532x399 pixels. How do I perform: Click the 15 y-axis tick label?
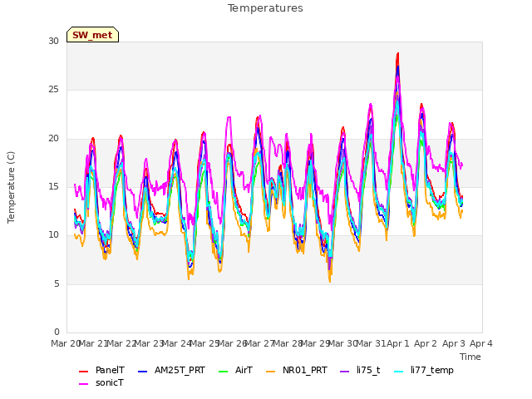pyautogui.click(x=53, y=186)
